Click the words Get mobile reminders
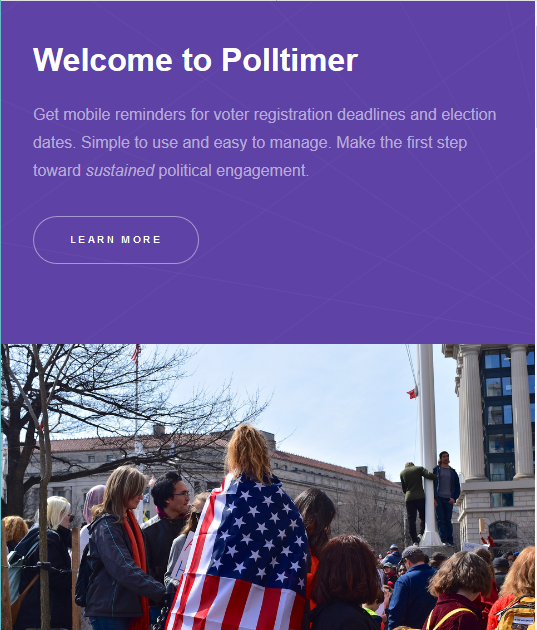 pyautogui.click(x=110, y=115)
